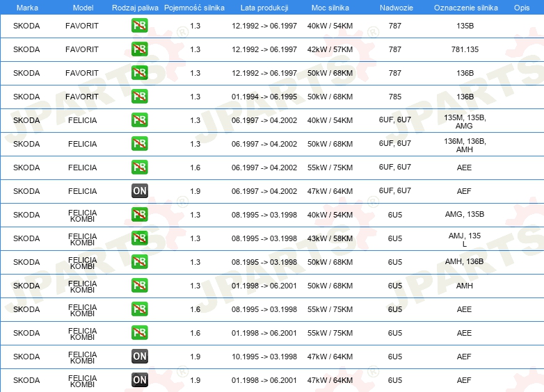Viewport: 544px width, 392px height.
Task: Select the petrol icon in the FELICIA KOMBI 1.6 01.1998 row
Action: click(x=139, y=332)
